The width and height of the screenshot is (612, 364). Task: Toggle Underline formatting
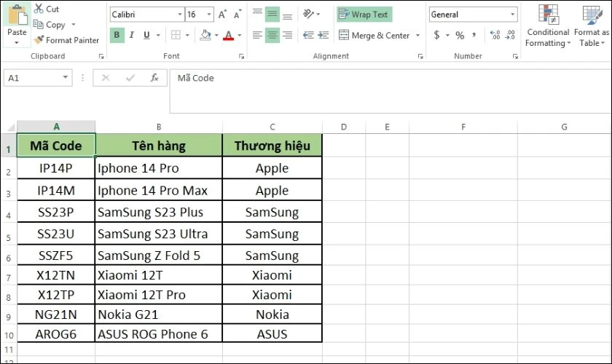[146, 35]
